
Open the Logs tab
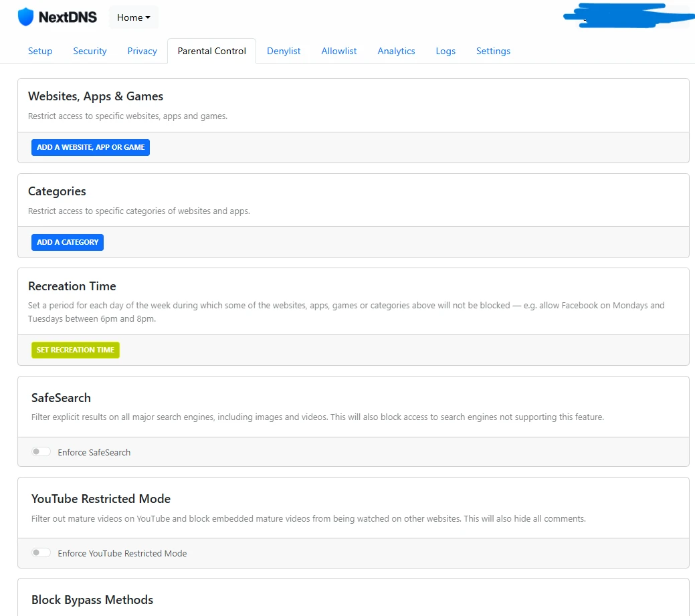445,51
